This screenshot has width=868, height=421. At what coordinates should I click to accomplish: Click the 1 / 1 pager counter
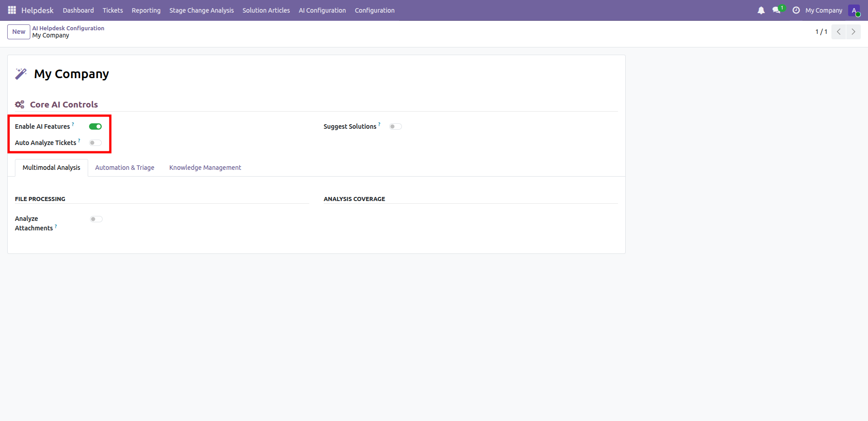[821, 32]
